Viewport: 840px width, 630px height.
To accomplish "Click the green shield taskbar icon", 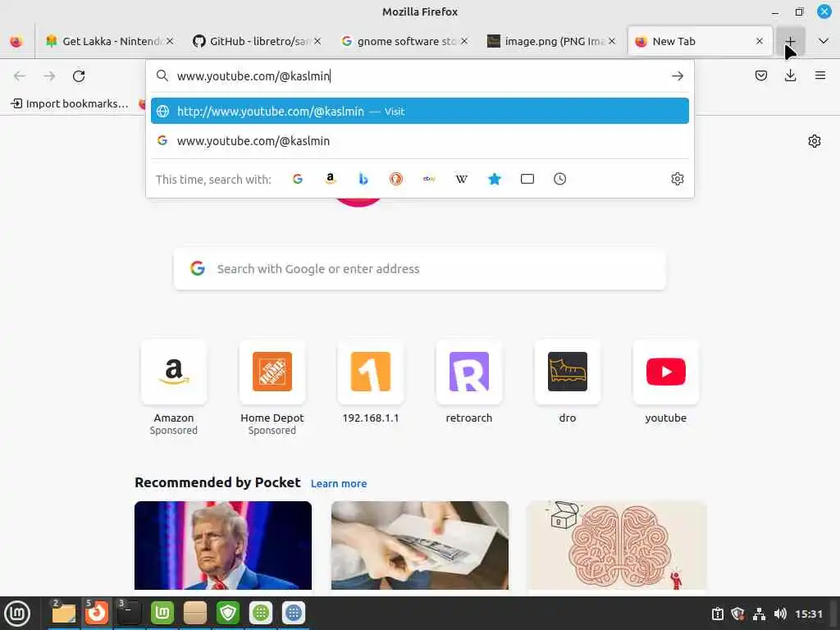I will pos(228,613).
